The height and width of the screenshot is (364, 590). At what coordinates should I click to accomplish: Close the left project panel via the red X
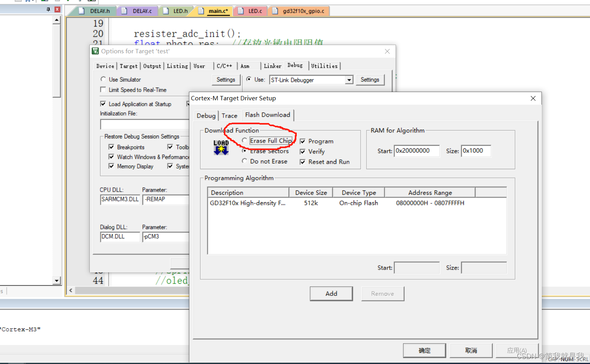coord(57,9)
